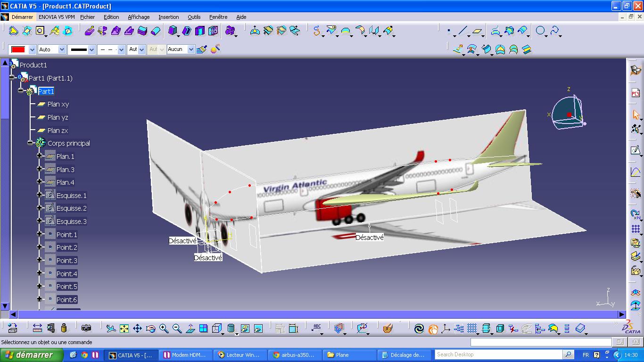Click the grid display icon
The height and width of the screenshot is (362, 644).
pyautogui.click(x=472, y=329)
